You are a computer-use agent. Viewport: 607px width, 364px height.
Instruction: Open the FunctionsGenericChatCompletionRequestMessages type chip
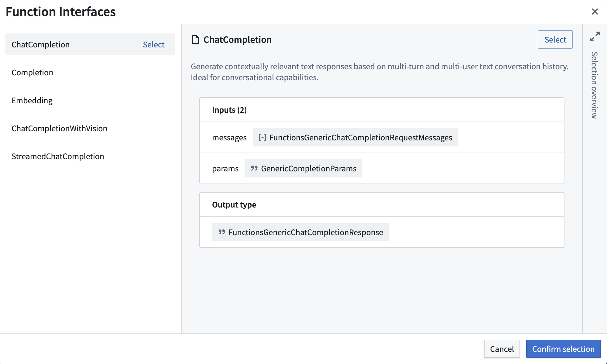[355, 137]
